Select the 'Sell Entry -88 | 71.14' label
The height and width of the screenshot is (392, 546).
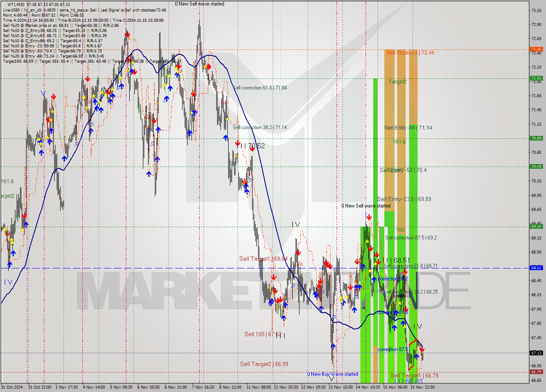408,127
